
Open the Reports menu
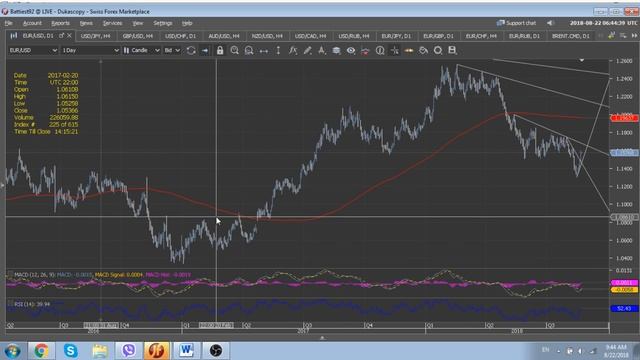point(60,23)
